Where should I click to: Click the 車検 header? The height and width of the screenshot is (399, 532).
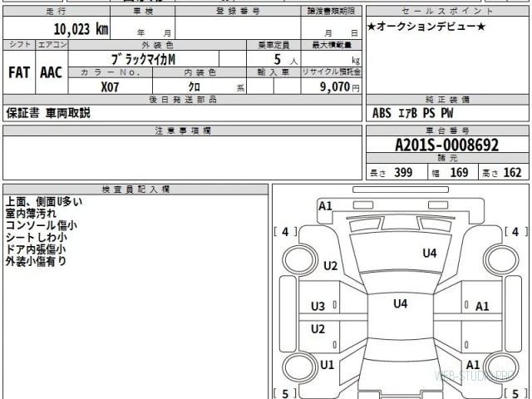coord(143,11)
